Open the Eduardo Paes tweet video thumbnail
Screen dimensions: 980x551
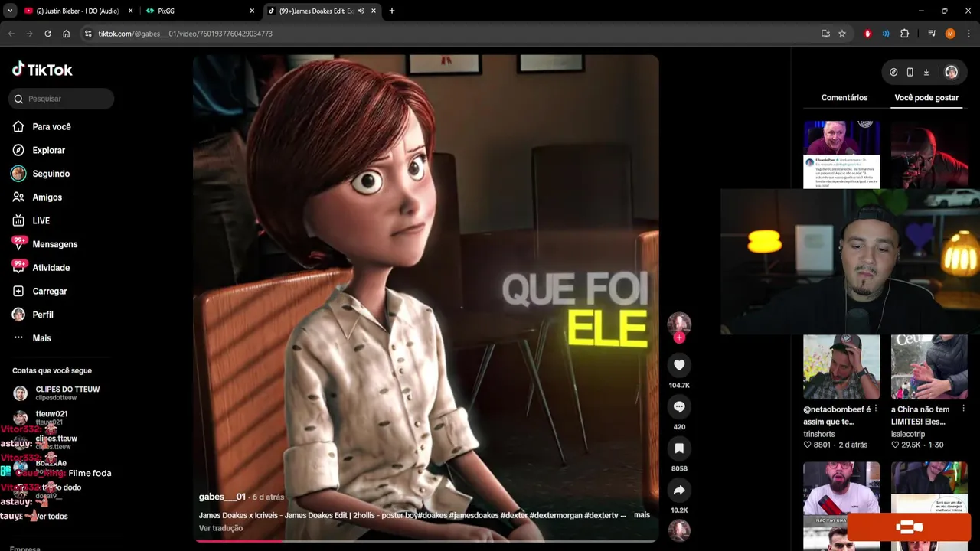point(841,154)
